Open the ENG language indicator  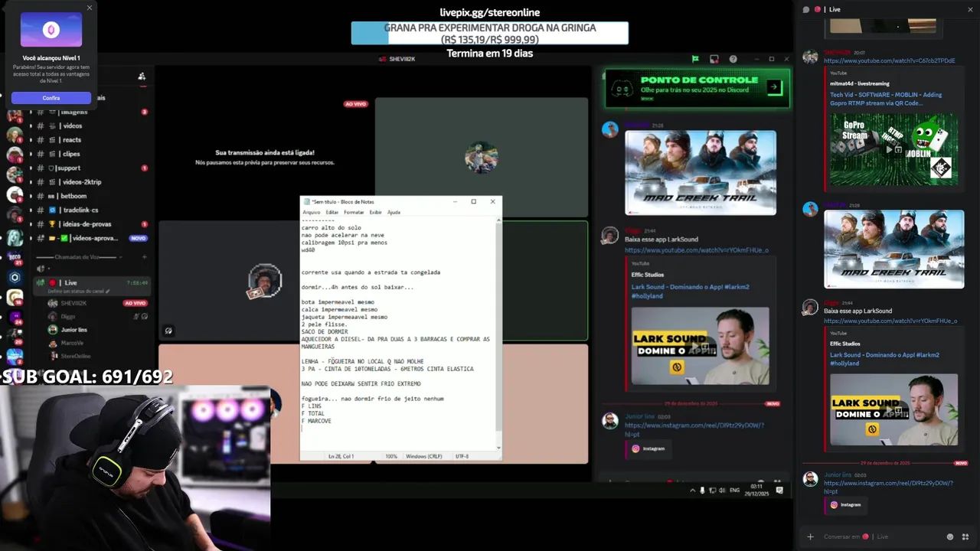(735, 490)
